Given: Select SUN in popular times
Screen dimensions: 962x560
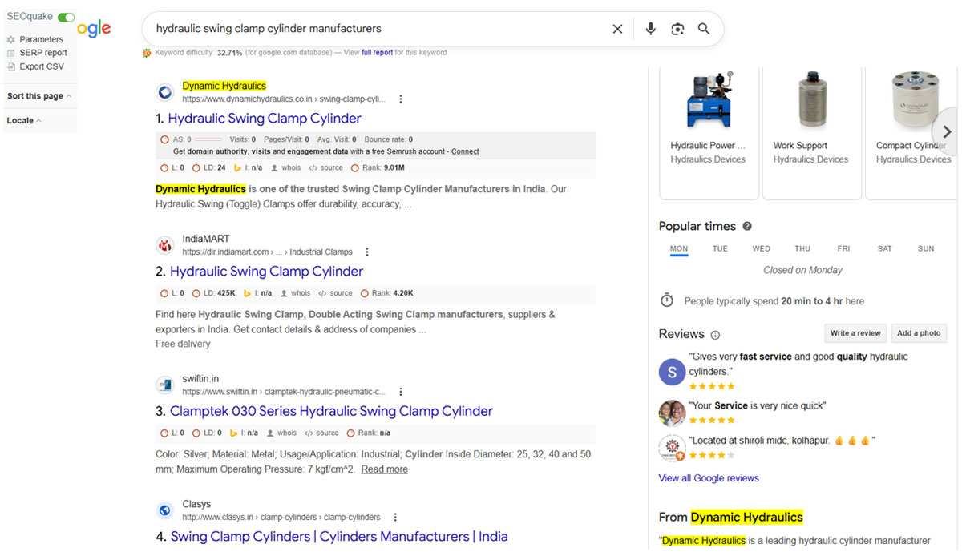Looking at the screenshot, I should 926,249.
